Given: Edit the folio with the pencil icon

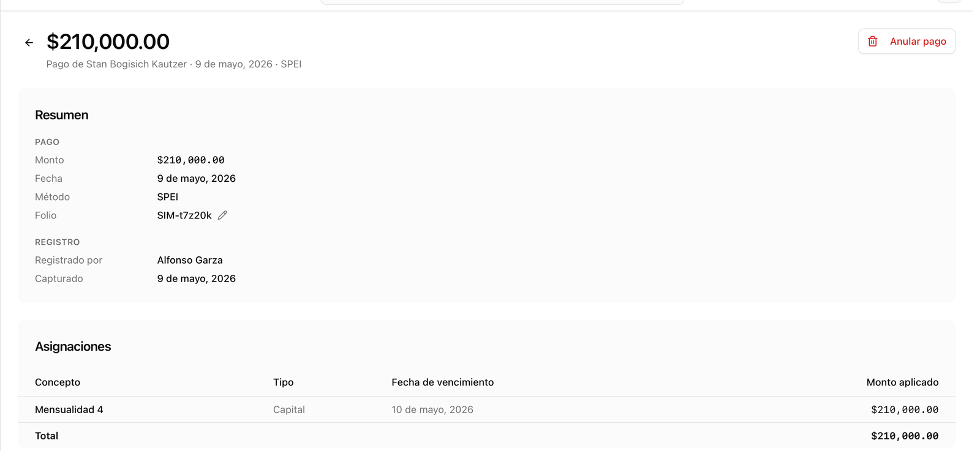Looking at the screenshot, I should pyautogui.click(x=222, y=215).
